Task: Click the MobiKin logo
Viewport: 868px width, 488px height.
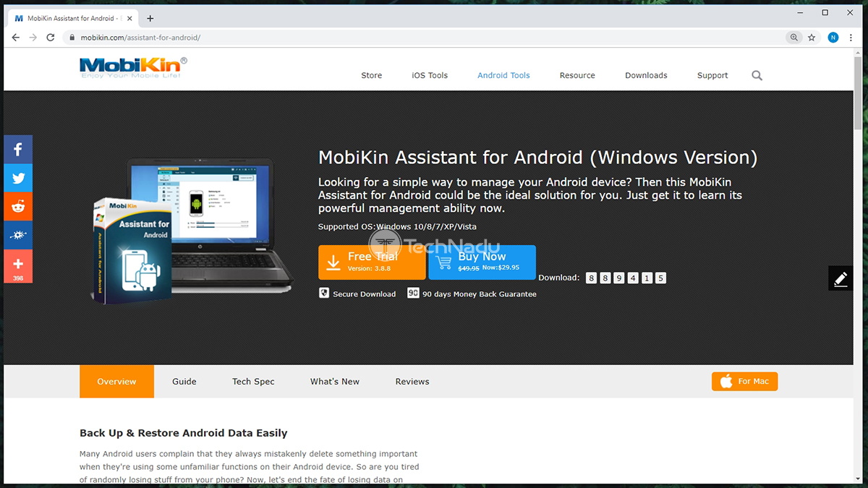Action: (133, 69)
